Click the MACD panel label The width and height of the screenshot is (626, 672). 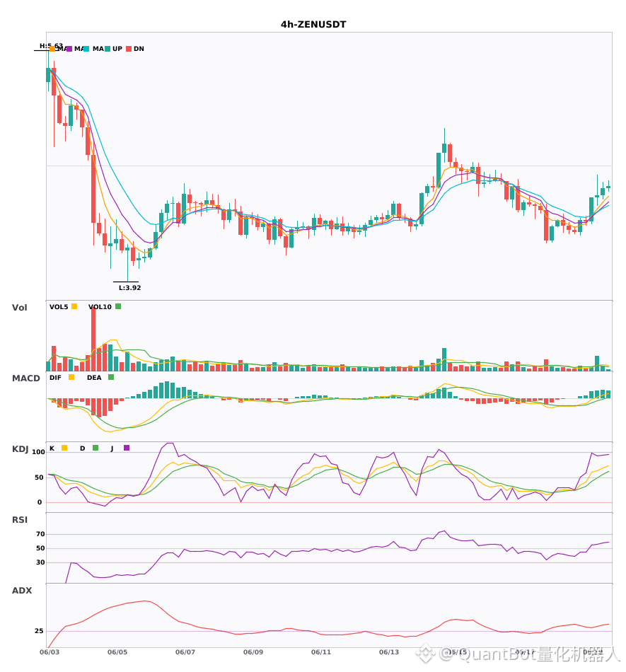pos(25,378)
